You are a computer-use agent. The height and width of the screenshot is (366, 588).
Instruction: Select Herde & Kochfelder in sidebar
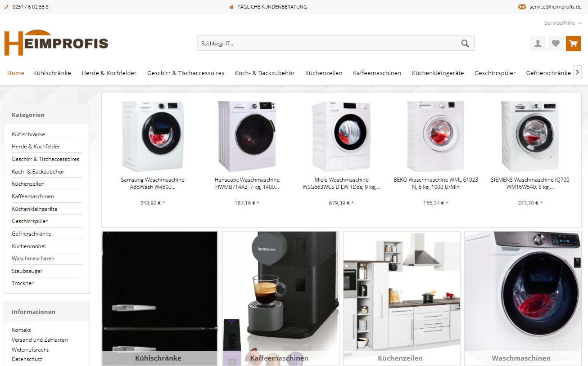coord(36,147)
